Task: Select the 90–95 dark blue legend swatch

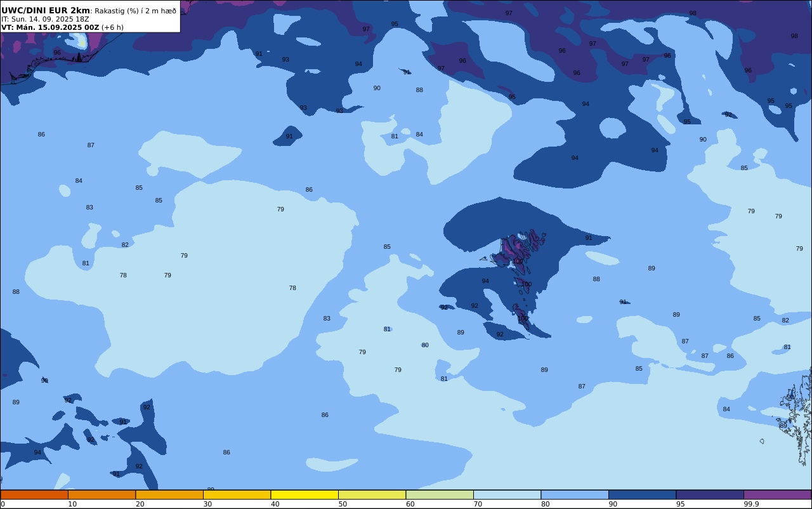Action: tap(642, 494)
